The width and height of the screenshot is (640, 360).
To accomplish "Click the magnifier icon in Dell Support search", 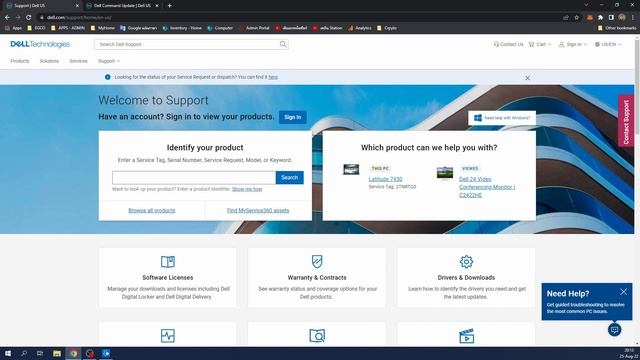I will coord(283,44).
